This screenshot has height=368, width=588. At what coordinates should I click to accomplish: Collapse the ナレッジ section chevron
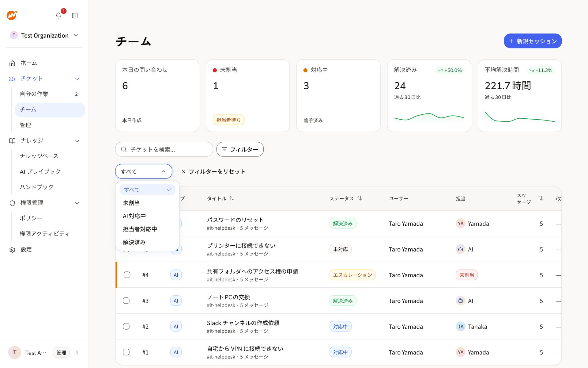pyautogui.click(x=77, y=141)
